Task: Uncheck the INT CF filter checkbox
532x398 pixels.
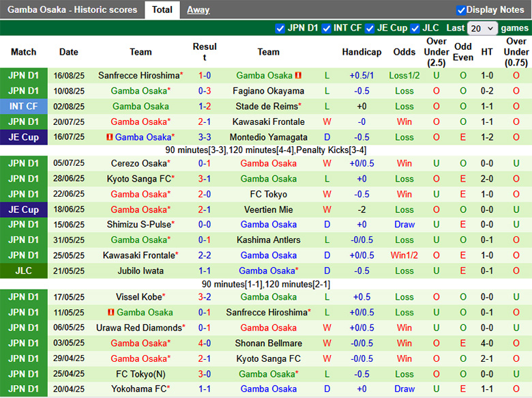Action: pyautogui.click(x=327, y=29)
